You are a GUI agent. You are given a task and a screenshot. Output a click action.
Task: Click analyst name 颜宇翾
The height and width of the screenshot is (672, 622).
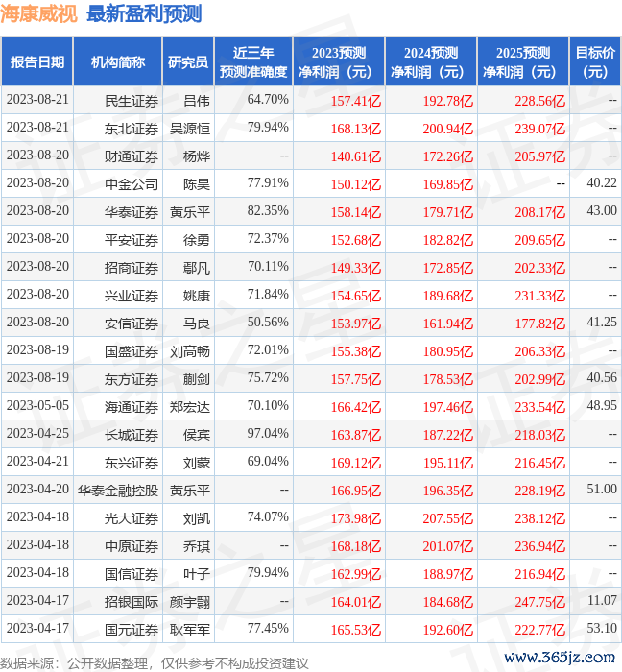pyautogui.click(x=190, y=602)
